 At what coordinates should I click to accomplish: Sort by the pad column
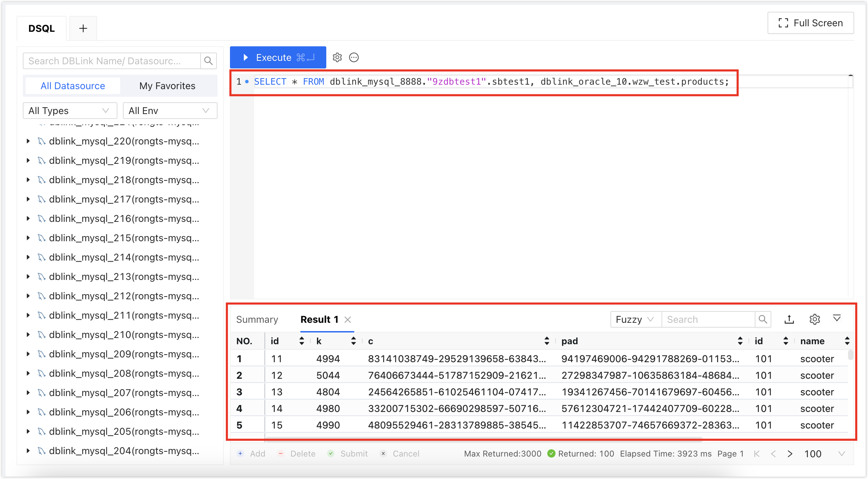coord(740,341)
